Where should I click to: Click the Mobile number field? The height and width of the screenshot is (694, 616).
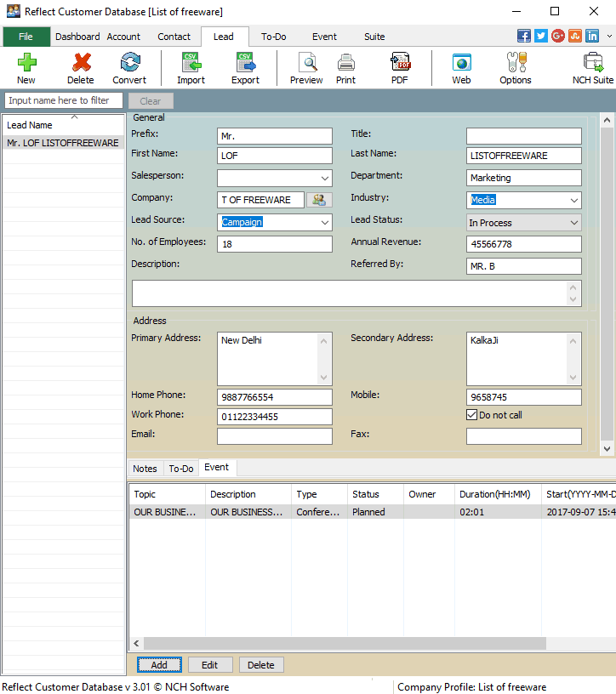coord(524,397)
